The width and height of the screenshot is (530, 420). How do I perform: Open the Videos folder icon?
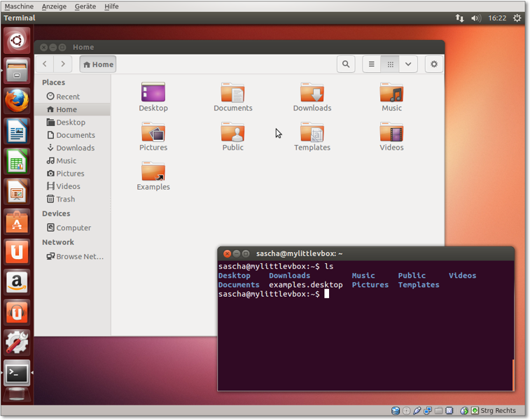point(391,132)
